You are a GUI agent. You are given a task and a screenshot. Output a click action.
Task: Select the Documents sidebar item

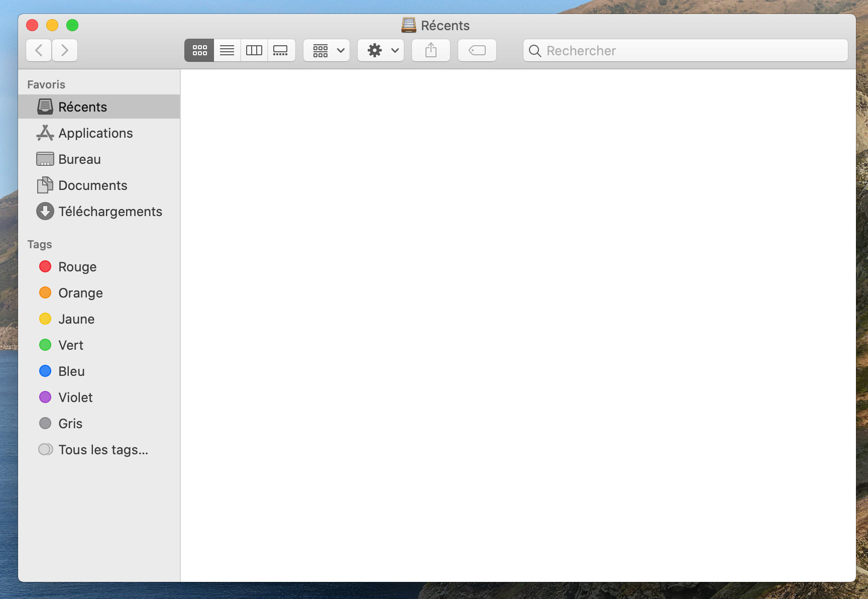point(92,185)
